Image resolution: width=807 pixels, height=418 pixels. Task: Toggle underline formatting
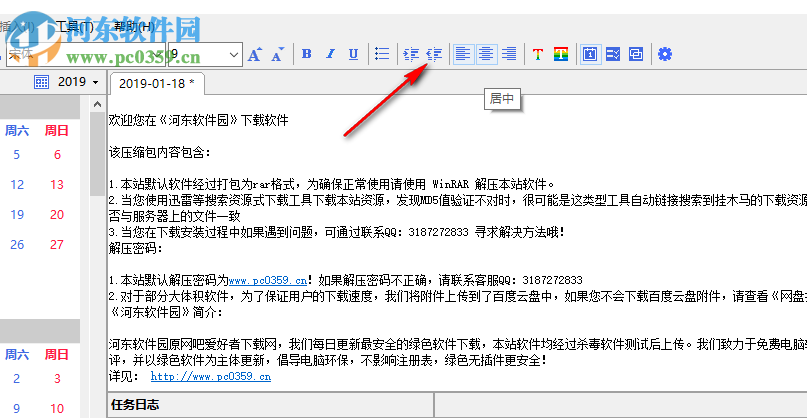tap(354, 54)
